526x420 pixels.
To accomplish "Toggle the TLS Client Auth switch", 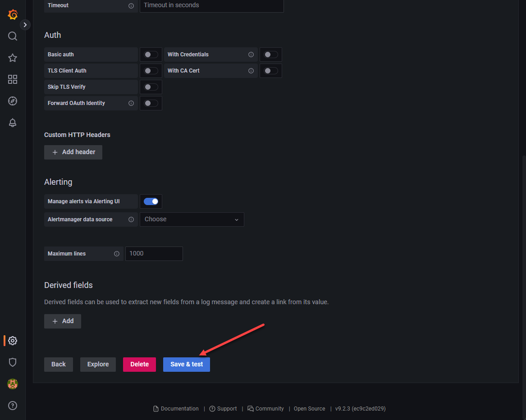I will tap(151, 71).
